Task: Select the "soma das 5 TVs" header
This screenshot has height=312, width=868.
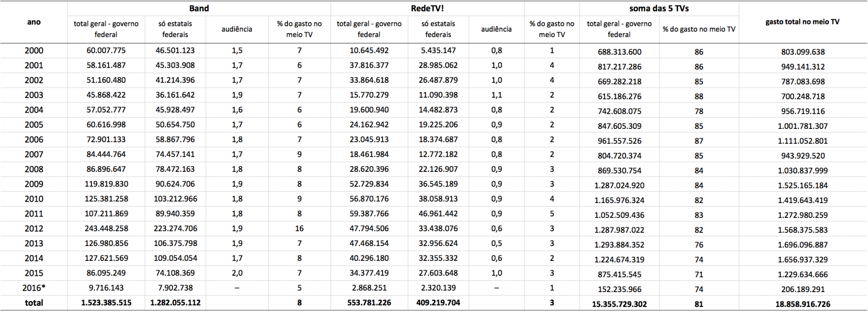Action: point(659,8)
